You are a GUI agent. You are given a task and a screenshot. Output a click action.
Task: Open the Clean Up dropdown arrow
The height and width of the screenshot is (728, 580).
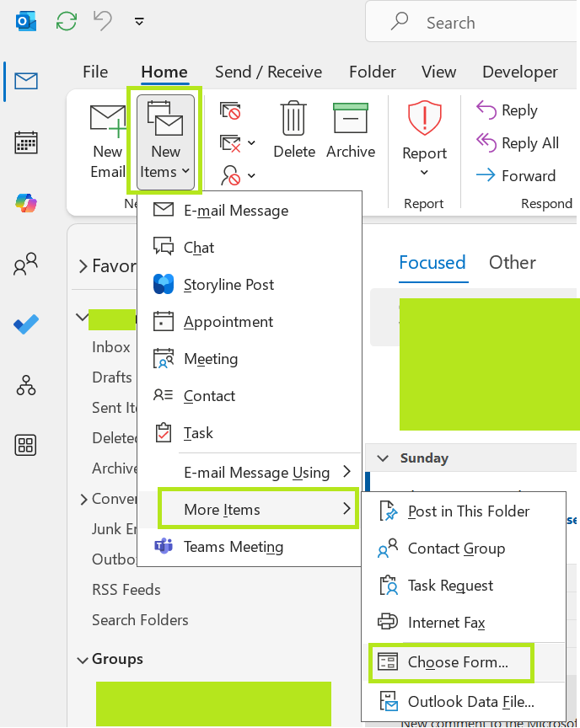(x=252, y=142)
